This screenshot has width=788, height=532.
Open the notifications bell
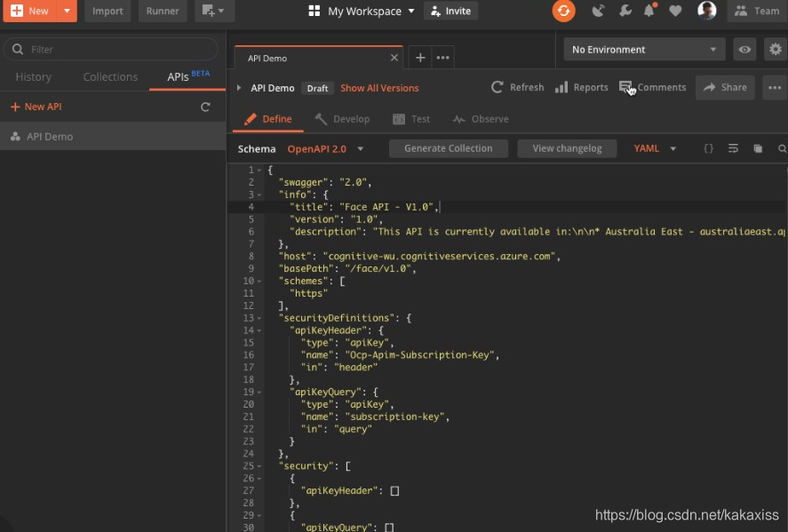click(649, 11)
